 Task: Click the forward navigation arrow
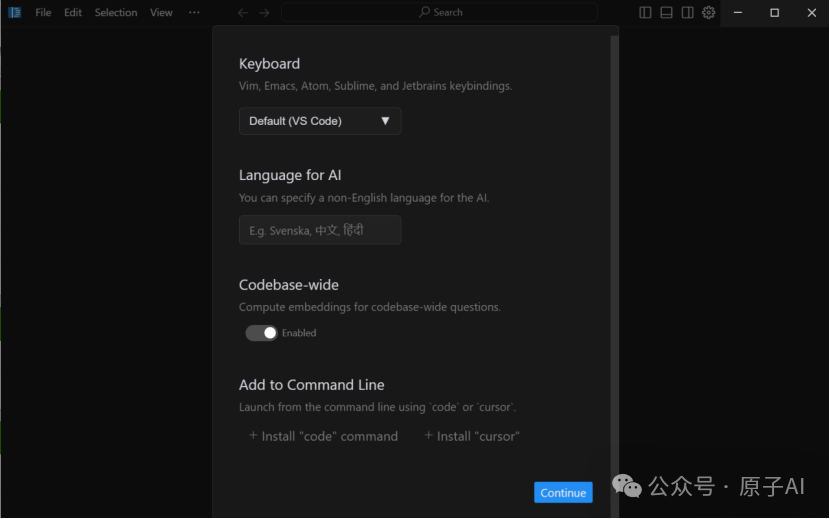[x=264, y=13]
